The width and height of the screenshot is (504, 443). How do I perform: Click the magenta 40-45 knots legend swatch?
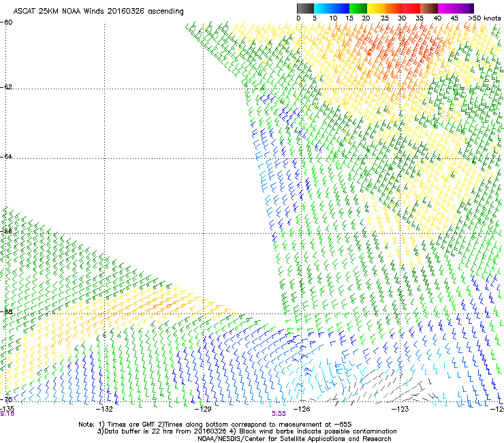(447, 8)
